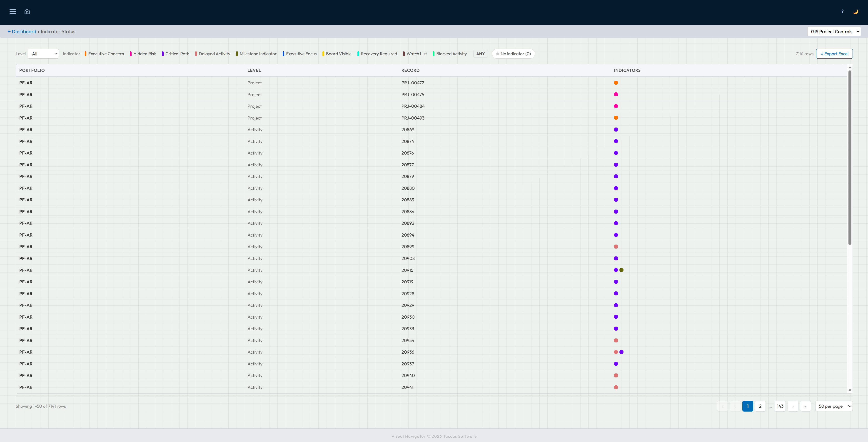Toggle Hidden Risk indicator filter
868x442 pixels.
point(143,54)
